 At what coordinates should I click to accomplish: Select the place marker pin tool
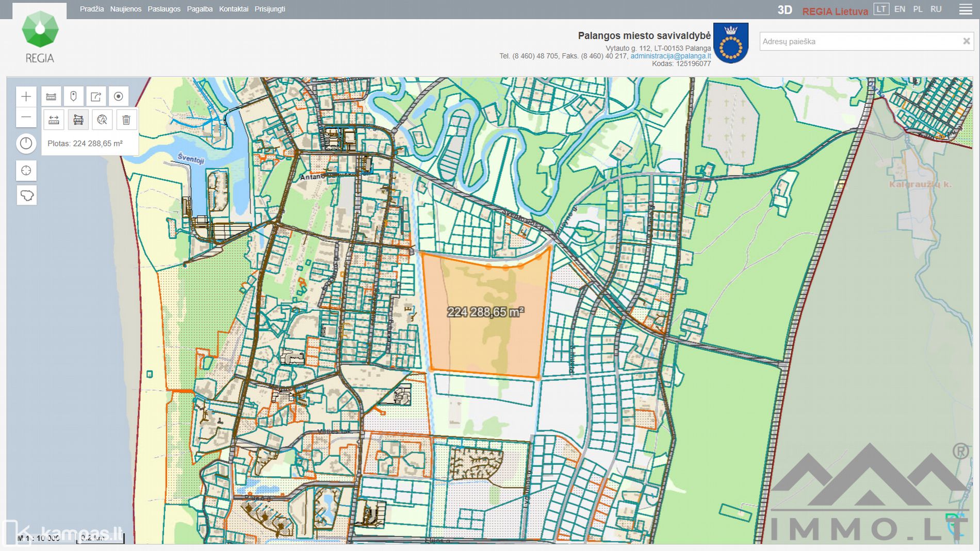[73, 96]
